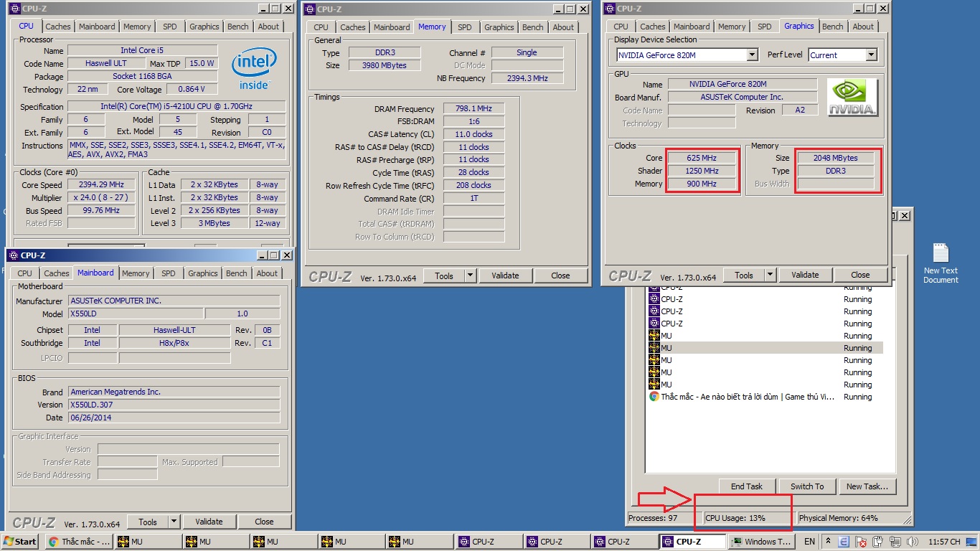Viewport: 980px width, 551px height.
Task: Click Switch To in Task Manager
Action: 807,486
